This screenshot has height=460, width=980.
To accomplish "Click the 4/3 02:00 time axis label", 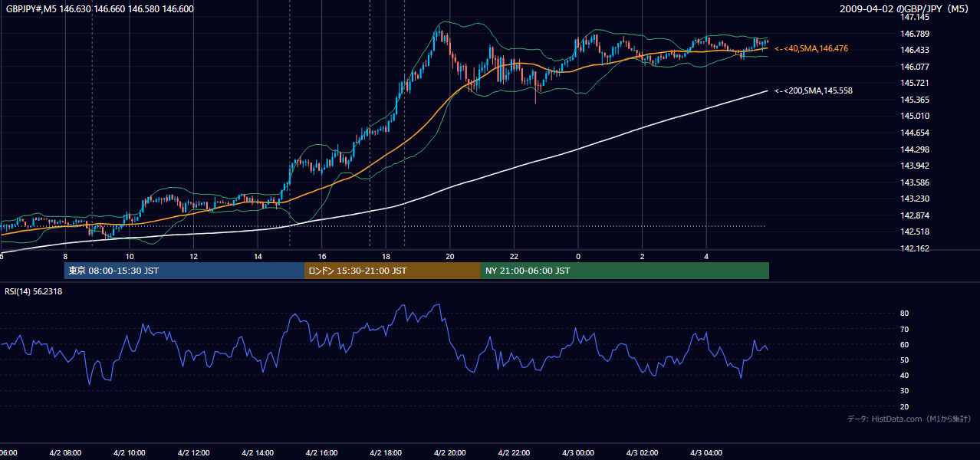I will [642, 453].
